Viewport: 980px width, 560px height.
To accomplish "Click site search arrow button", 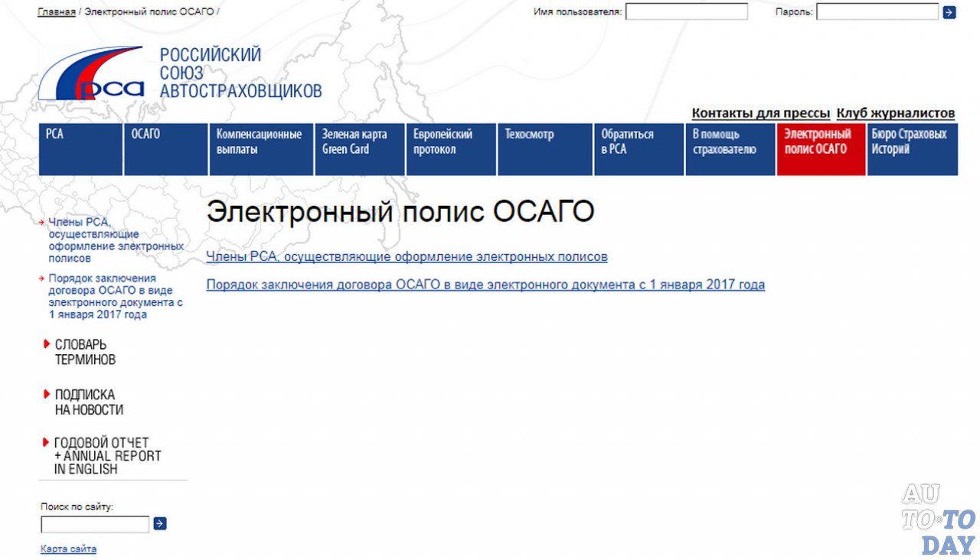I will click(159, 524).
